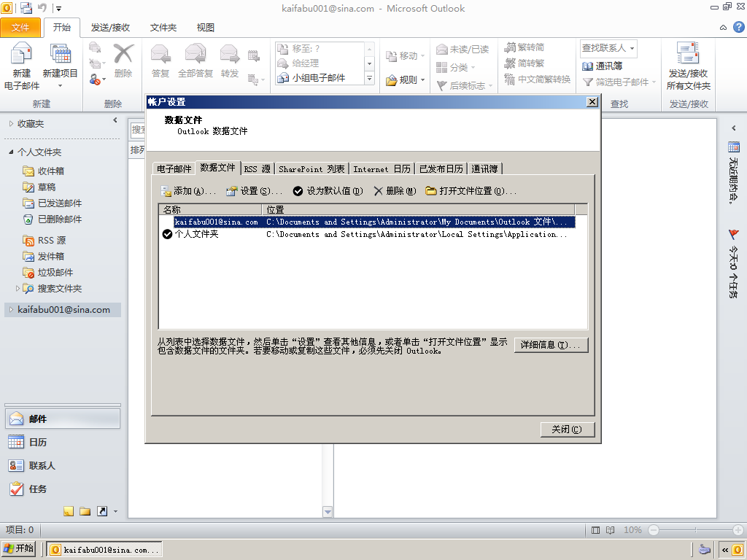Viewport: 747px width, 560px height.
Task: Click the Delete (删除) ribbon icon
Action: click(123, 60)
